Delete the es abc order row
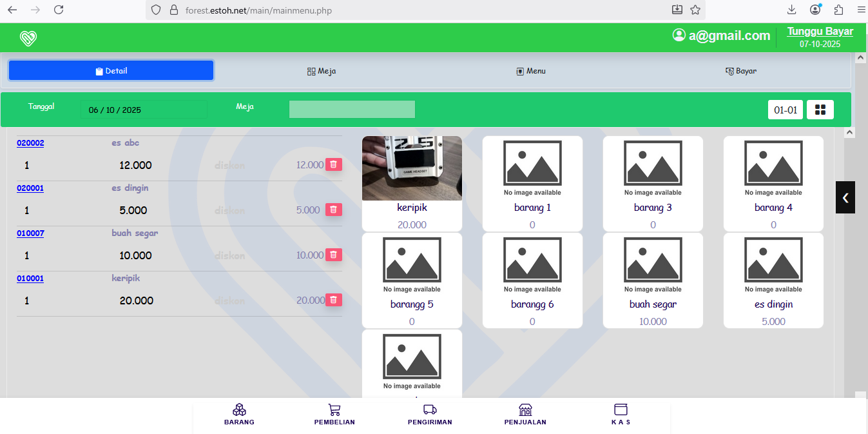Viewport: 868px width, 434px height. point(333,164)
